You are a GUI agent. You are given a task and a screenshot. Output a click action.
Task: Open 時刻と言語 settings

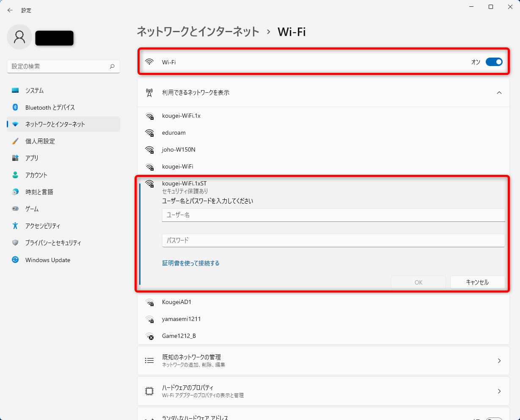pyautogui.click(x=63, y=192)
